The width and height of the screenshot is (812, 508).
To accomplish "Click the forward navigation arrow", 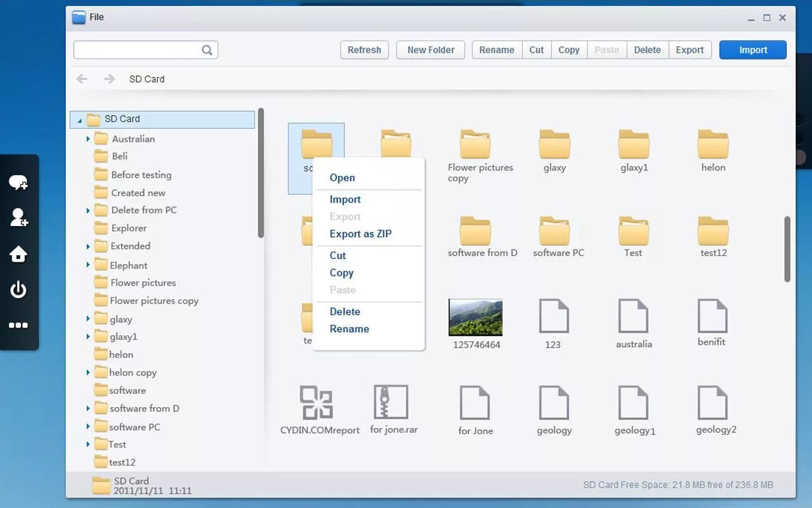I will [x=109, y=79].
